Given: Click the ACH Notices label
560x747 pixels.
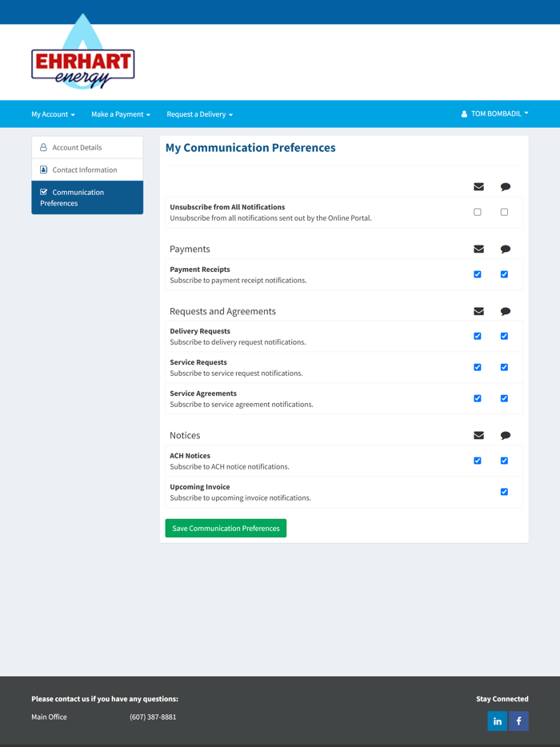Looking at the screenshot, I should tap(190, 455).
